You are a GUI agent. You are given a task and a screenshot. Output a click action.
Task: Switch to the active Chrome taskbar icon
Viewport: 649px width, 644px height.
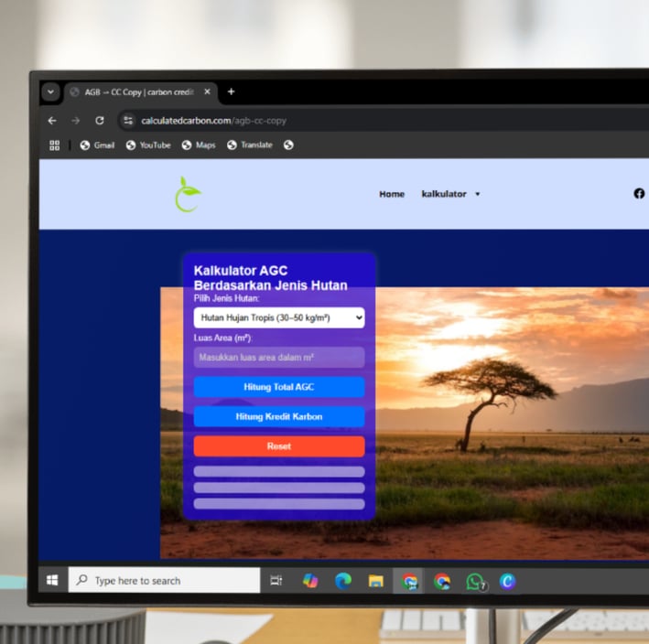tap(409, 581)
